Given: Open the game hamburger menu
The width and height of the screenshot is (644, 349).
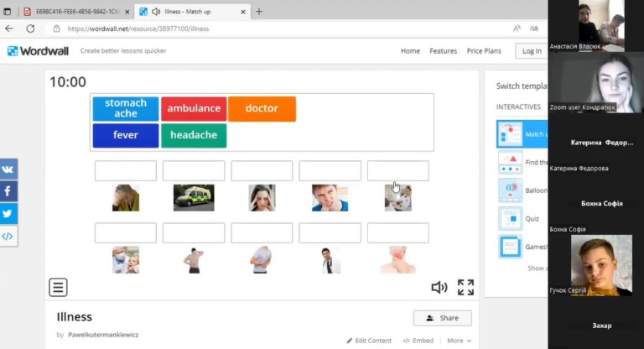Looking at the screenshot, I should coord(58,288).
